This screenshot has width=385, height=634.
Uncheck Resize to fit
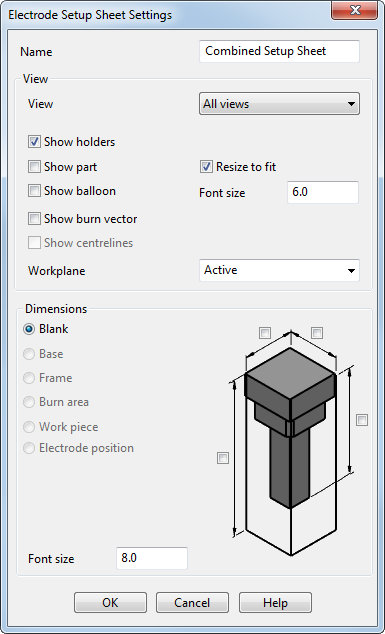(206, 167)
